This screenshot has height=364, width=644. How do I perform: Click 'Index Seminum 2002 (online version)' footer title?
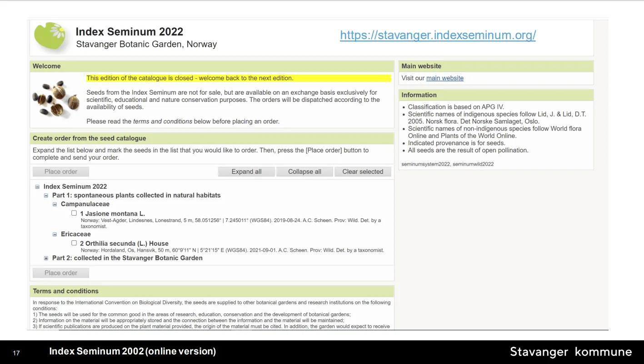point(133,351)
